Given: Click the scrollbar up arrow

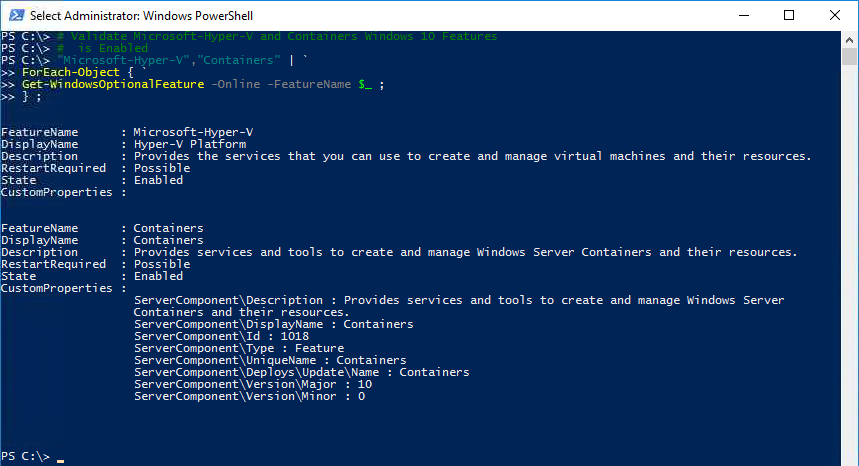Looking at the screenshot, I should point(849,40).
